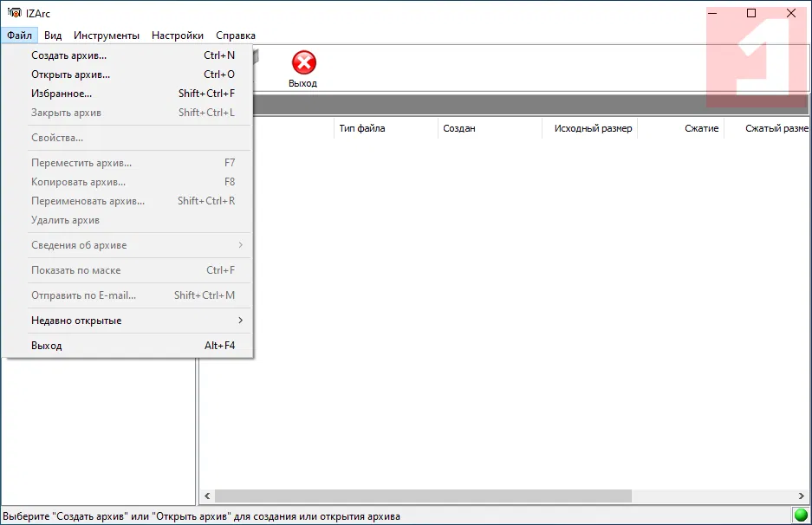Open the Настройки menu
Image resolution: width=812 pixels, height=525 pixels.
point(177,36)
